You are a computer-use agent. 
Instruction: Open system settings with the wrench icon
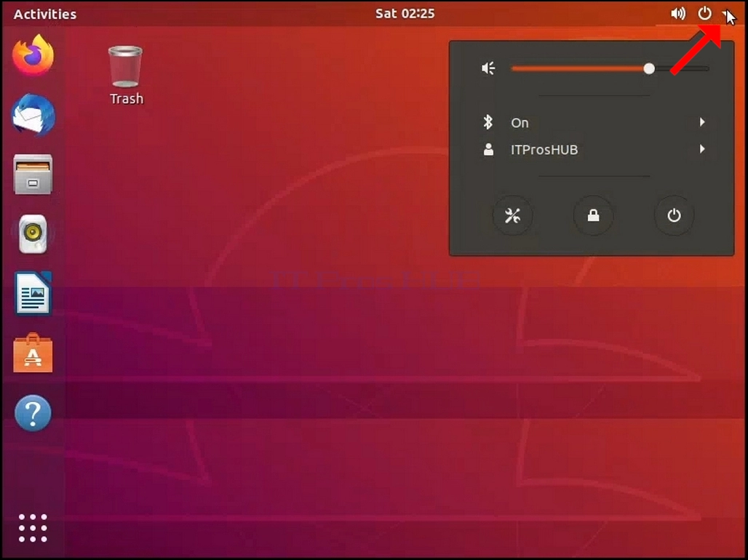[x=512, y=215]
